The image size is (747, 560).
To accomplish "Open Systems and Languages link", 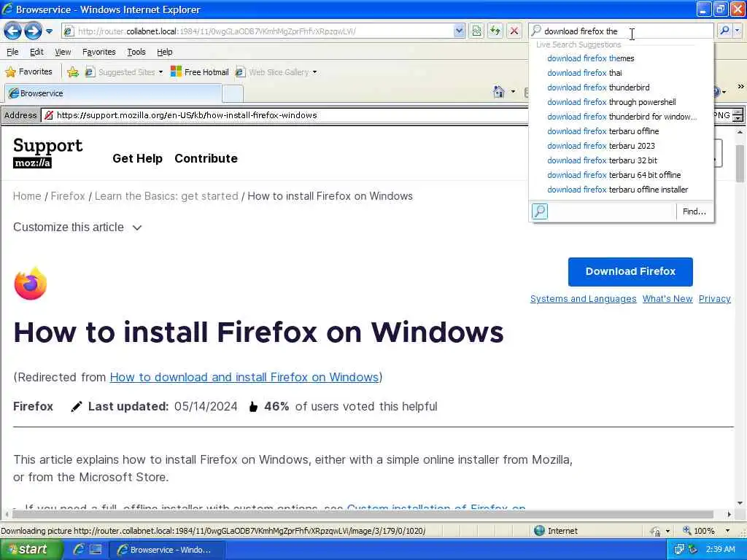I will pos(583,298).
